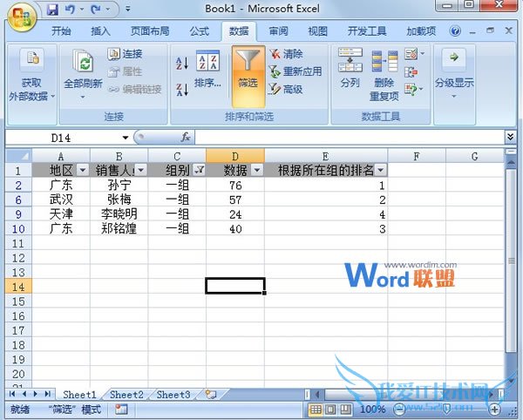This screenshot has width=523, height=420.
Task: Switch to Sheet3 worksheet
Action: pyautogui.click(x=173, y=395)
